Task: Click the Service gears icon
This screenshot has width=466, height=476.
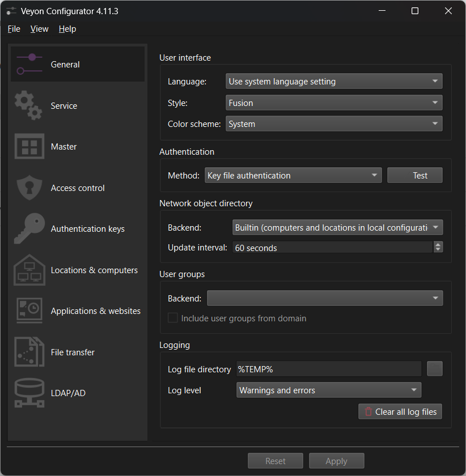Action: click(28, 105)
